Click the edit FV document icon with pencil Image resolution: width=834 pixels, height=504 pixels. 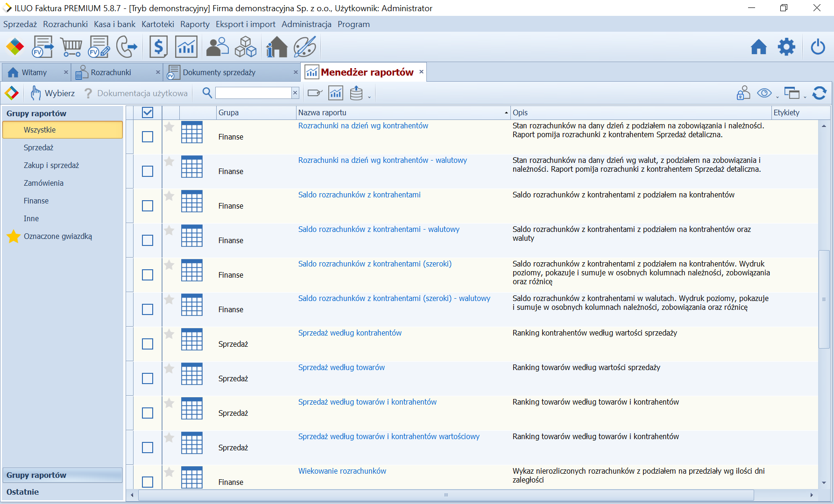tap(99, 47)
